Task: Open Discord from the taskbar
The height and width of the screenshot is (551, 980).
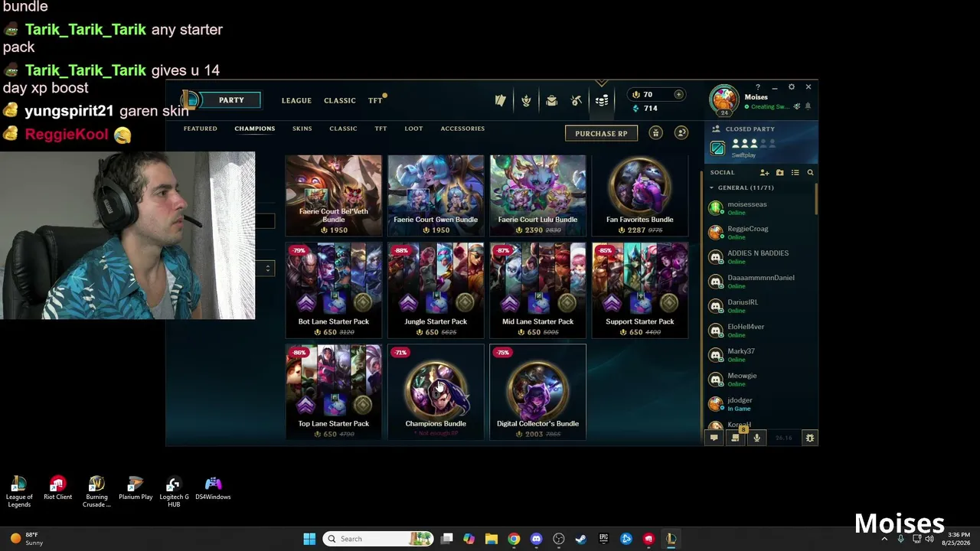Action: click(536, 539)
